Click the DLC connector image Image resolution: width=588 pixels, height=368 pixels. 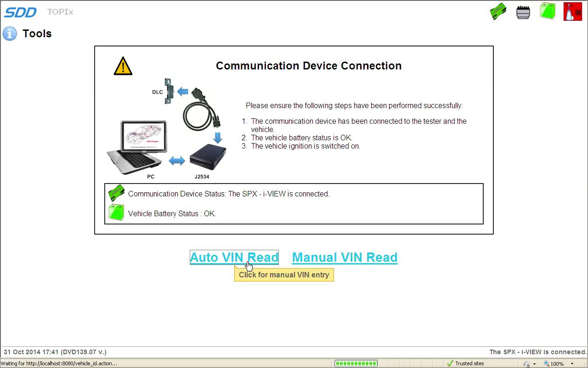tap(169, 91)
